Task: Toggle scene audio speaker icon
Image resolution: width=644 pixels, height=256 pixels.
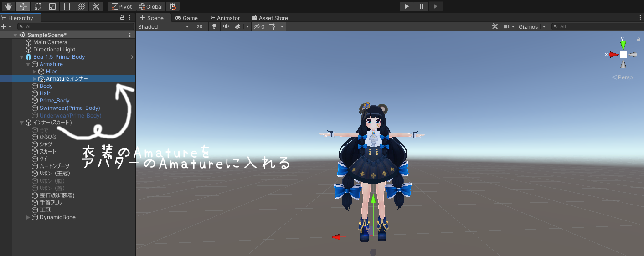Action: pyautogui.click(x=226, y=26)
